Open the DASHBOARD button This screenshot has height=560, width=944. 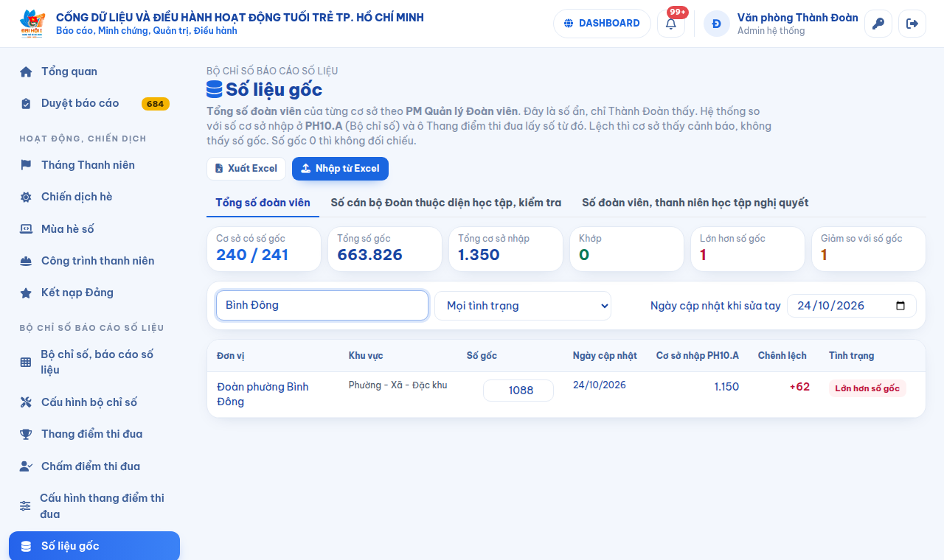[602, 24]
